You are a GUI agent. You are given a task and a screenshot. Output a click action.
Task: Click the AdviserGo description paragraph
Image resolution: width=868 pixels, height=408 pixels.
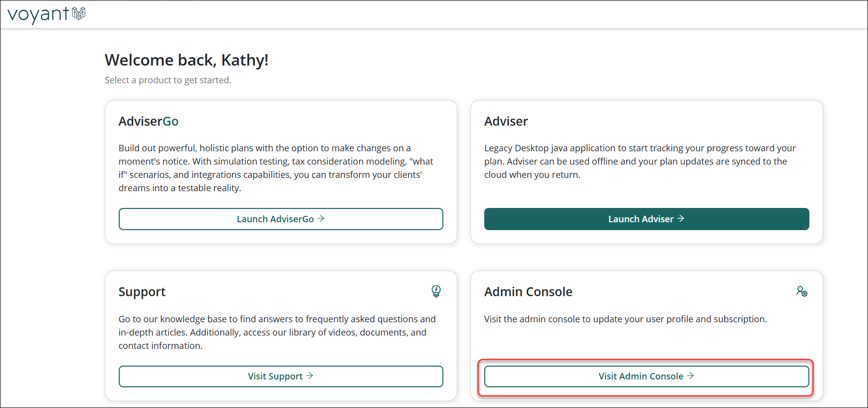click(x=276, y=168)
